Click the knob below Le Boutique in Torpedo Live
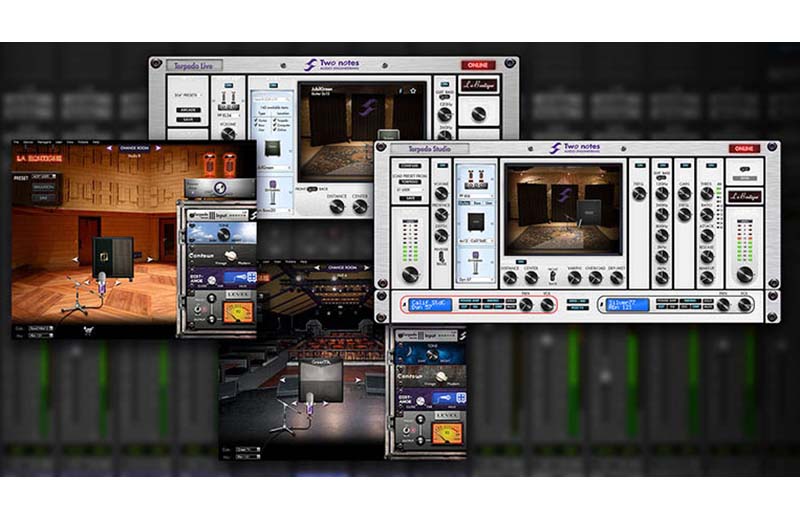The height and width of the screenshot is (520, 800). click(478, 114)
